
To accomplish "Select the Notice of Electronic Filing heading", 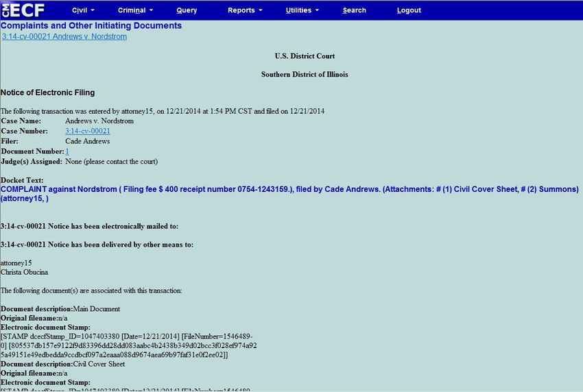I will (47, 93).
